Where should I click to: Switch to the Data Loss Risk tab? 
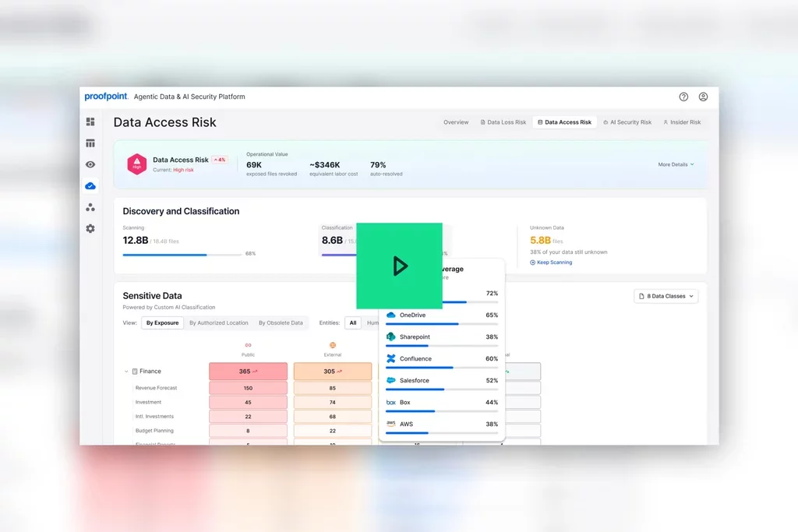503,122
